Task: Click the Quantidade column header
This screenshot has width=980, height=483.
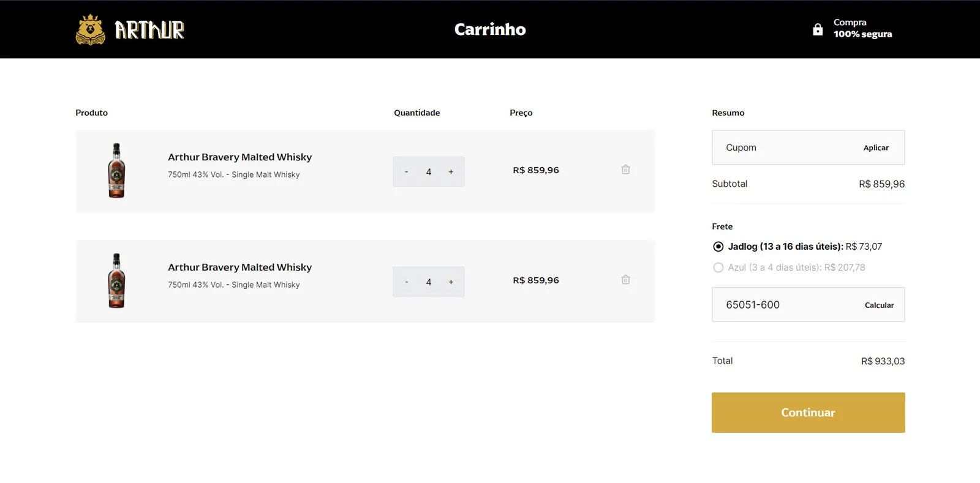Action: point(417,113)
